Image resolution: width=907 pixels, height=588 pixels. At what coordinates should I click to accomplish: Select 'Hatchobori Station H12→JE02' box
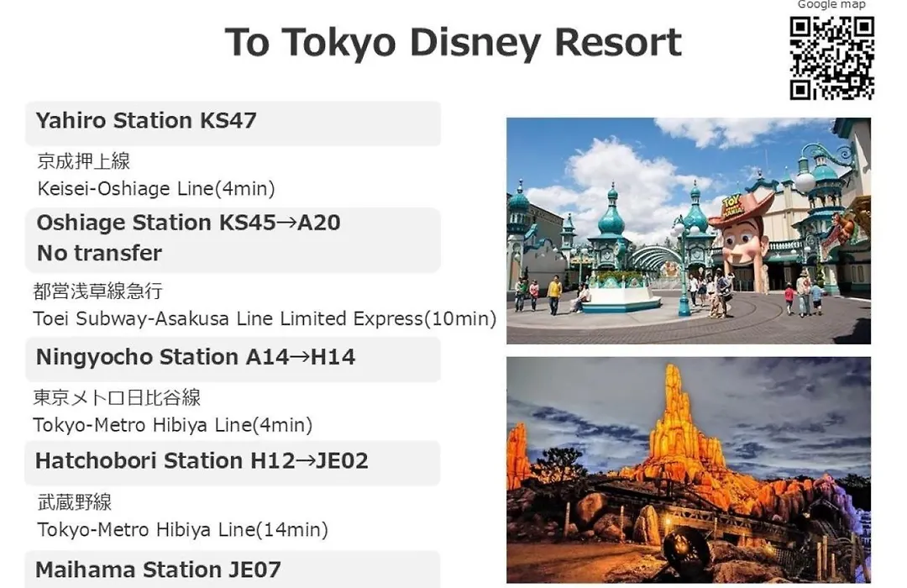pyautogui.click(x=233, y=463)
